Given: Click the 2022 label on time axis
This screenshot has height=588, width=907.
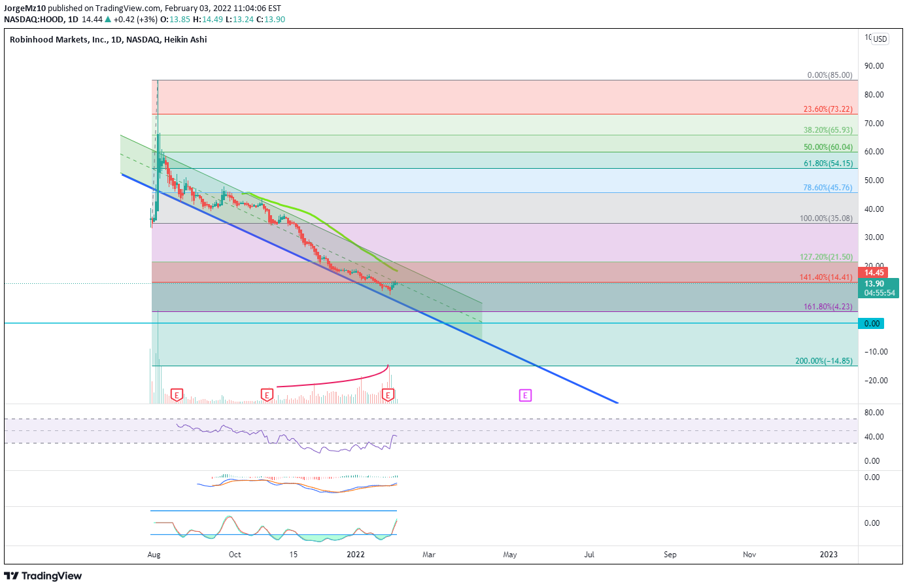Looking at the screenshot, I should click(355, 555).
